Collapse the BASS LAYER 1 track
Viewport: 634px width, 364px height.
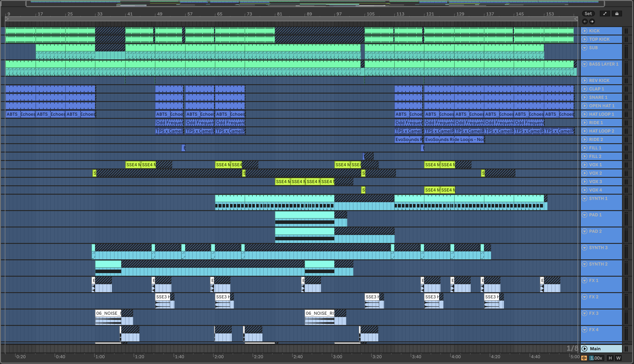coord(584,64)
